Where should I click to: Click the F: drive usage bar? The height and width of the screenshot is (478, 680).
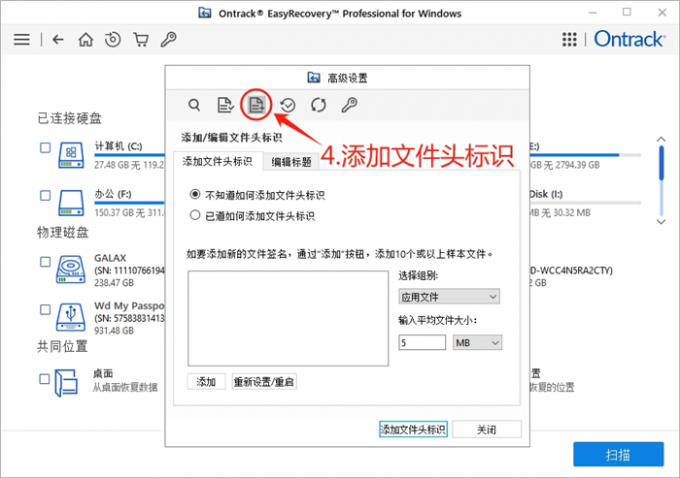click(x=130, y=203)
